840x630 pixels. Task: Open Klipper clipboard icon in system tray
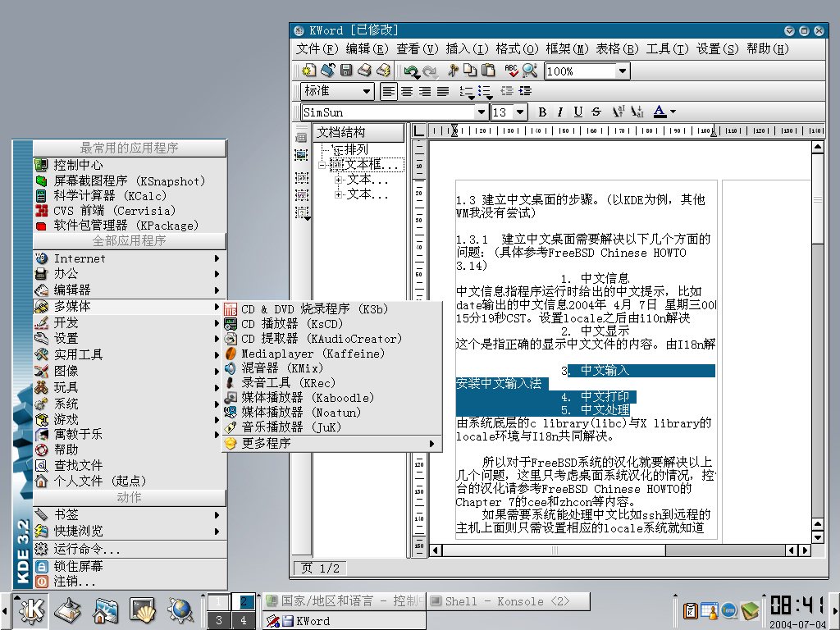click(x=691, y=610)
